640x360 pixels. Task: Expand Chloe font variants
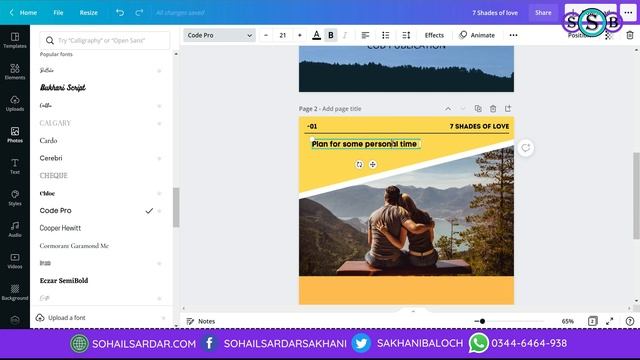(x=160, y=193)
